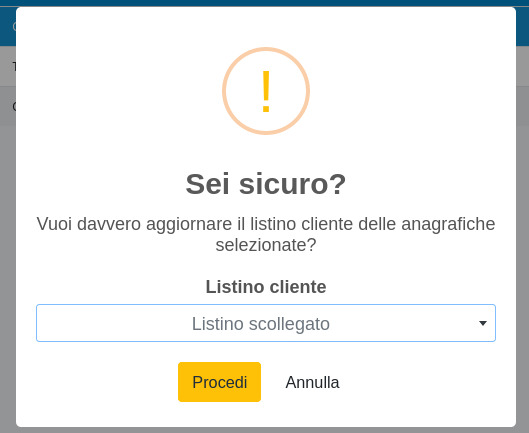
Task: Click the orange ring of the warning icon
Action: tap(266, 49)
